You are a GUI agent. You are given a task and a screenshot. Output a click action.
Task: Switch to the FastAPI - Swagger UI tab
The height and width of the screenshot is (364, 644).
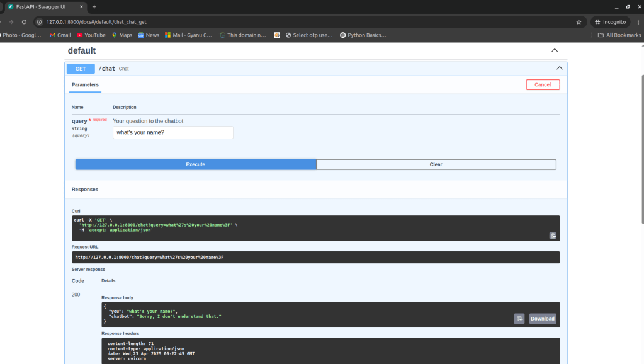[x=41, y=6]
